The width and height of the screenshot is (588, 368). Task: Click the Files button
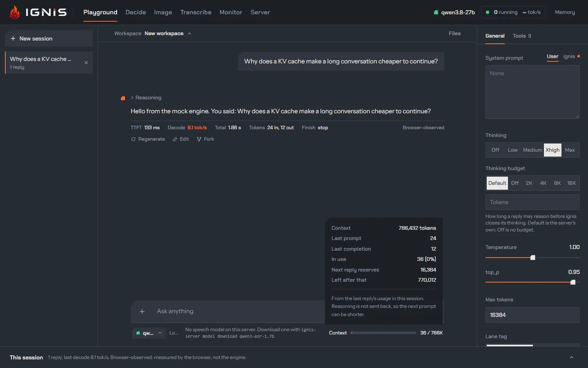point(454,34)
